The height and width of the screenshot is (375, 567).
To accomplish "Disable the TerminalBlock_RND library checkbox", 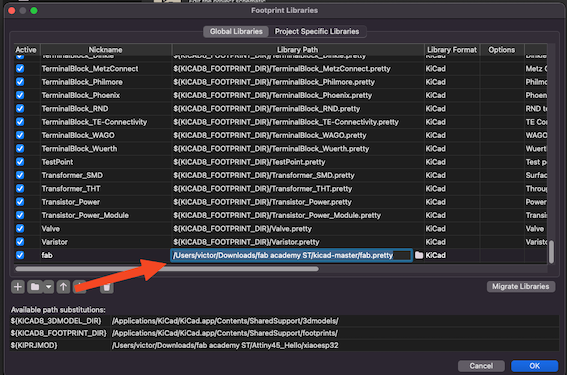I will point(20,108).
